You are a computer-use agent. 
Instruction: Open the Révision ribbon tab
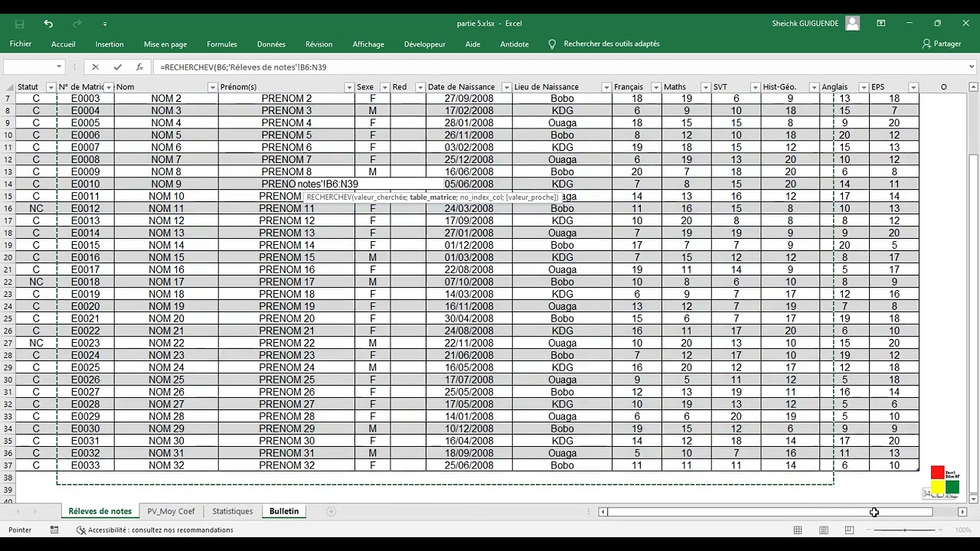pyautogui.click(x=318, y=44)
